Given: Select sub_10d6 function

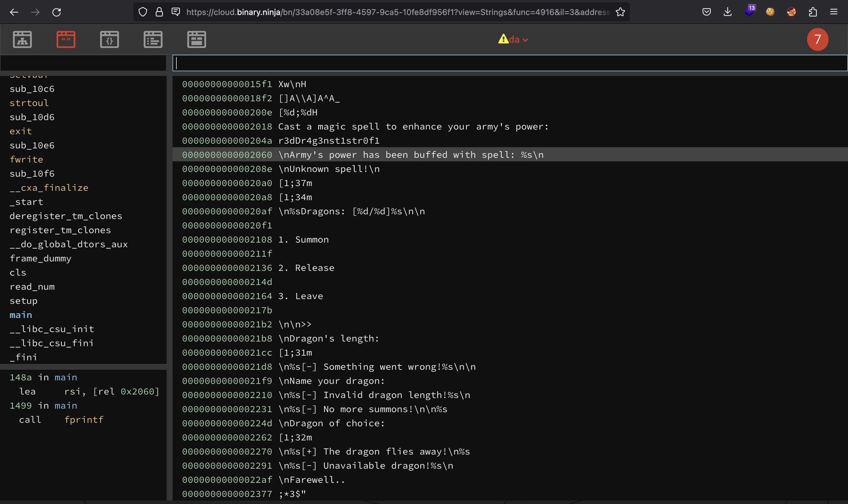Looking at the screenshot, I should 32,117.
